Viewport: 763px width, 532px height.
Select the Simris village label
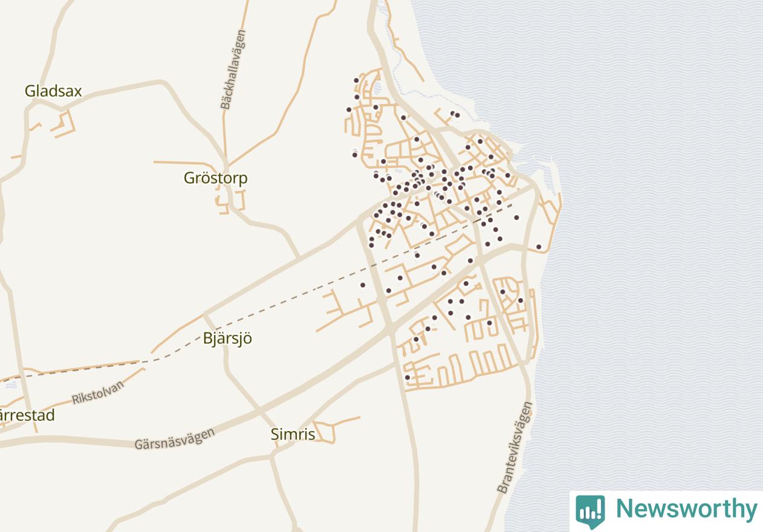[293, 434]
